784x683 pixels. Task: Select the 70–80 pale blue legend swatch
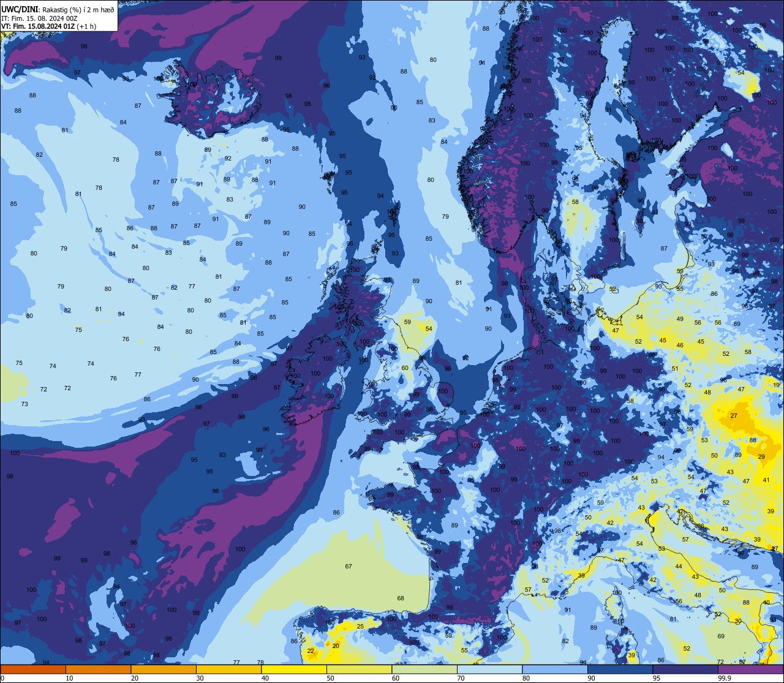tap(489, 669)
